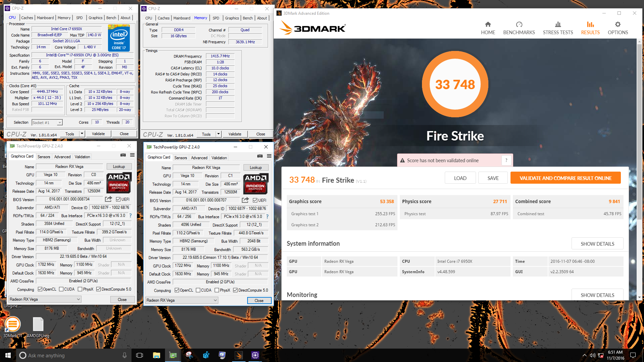Open 3DMark Stress Tests section
The width and height of the screenshot is (644, 362).
point(558,28)
